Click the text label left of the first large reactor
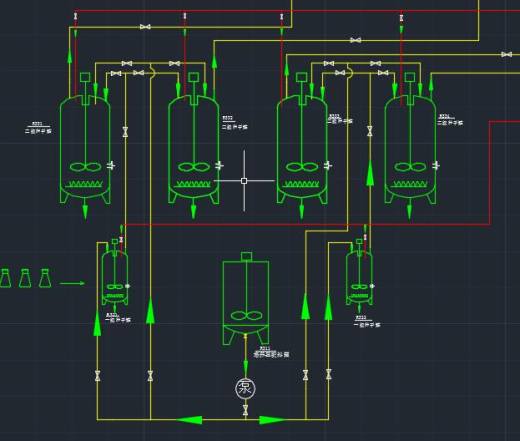 coord(38,129)
